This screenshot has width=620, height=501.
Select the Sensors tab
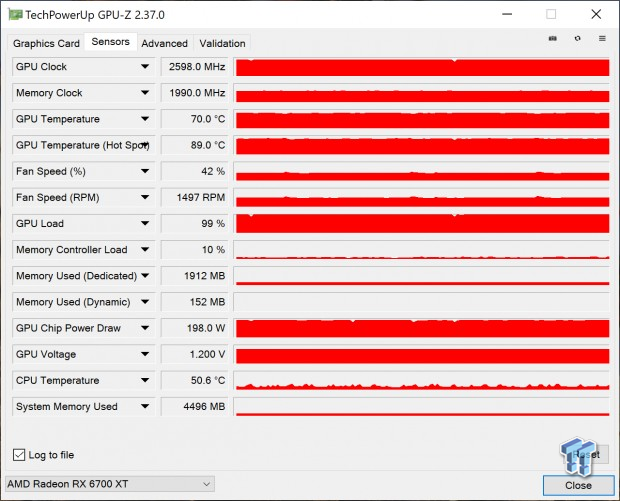pos(110,42)
